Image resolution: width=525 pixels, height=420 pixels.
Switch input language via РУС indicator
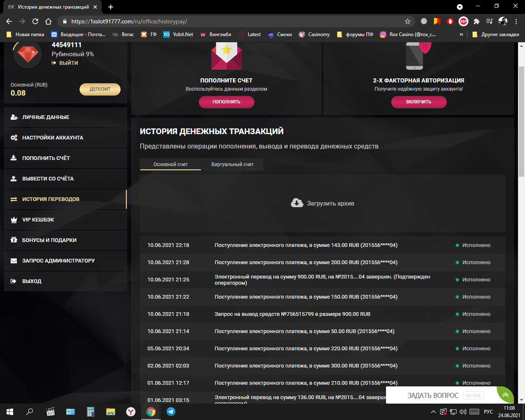(488, 412)
